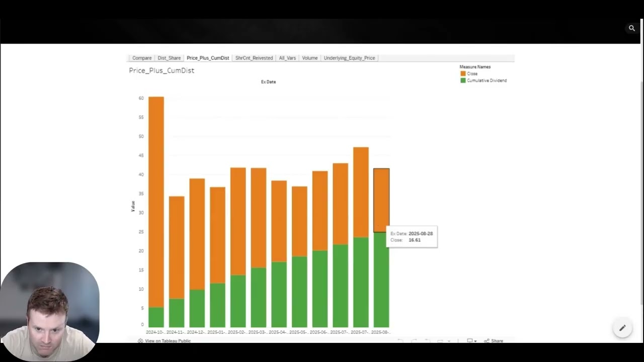
Task: Click the orange Close segment of the 2025-05 bar
Action: pos(299,221)
